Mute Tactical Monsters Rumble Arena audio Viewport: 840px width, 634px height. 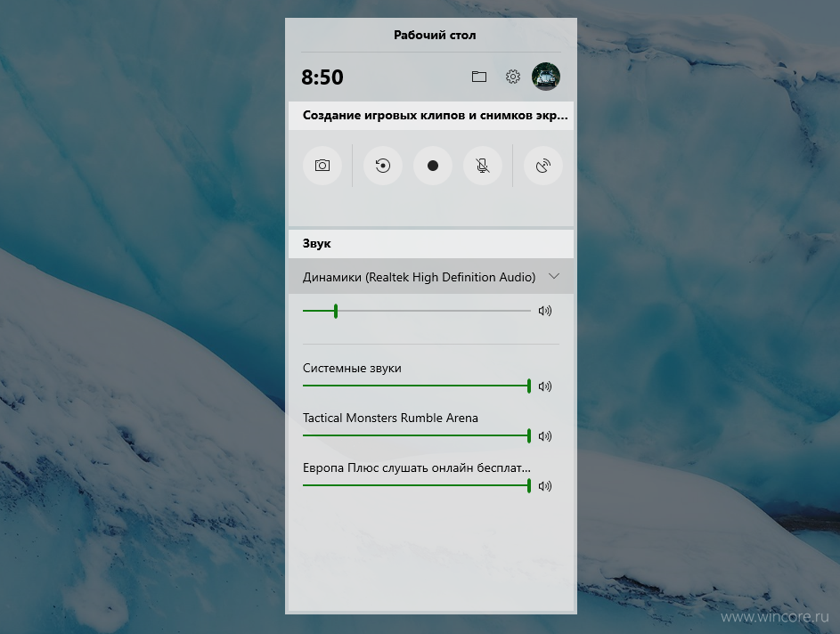(545, 436)
